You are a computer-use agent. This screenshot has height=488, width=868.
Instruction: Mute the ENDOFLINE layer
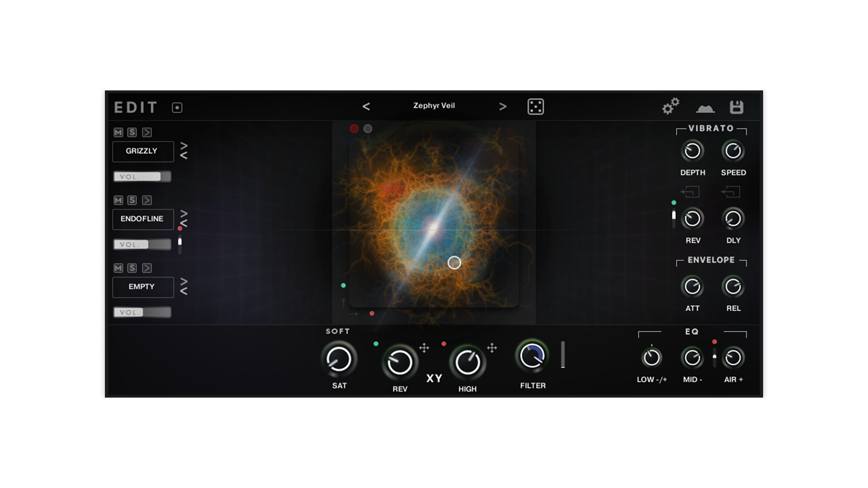coord(118,200)
